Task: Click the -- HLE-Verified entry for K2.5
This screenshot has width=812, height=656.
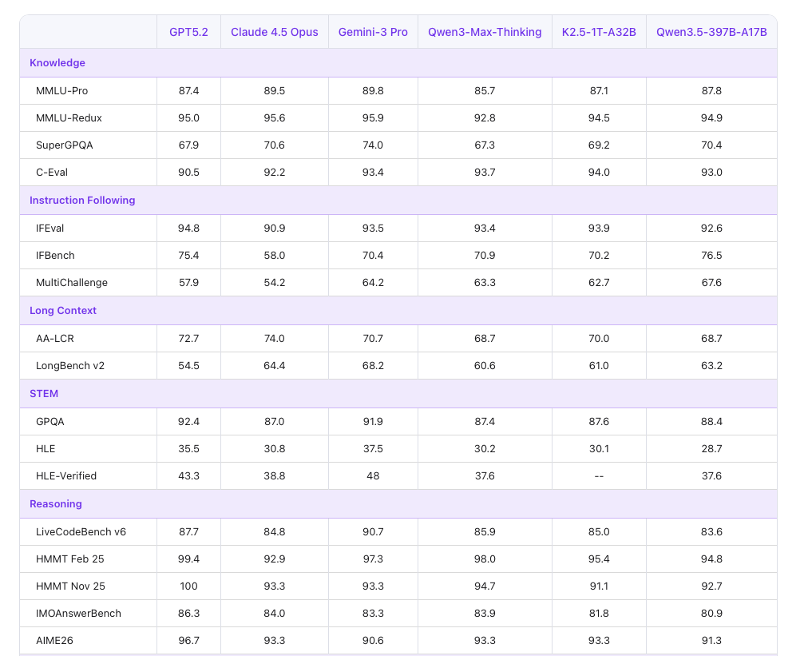Action: pyautogui.click(x=599, y=476)
